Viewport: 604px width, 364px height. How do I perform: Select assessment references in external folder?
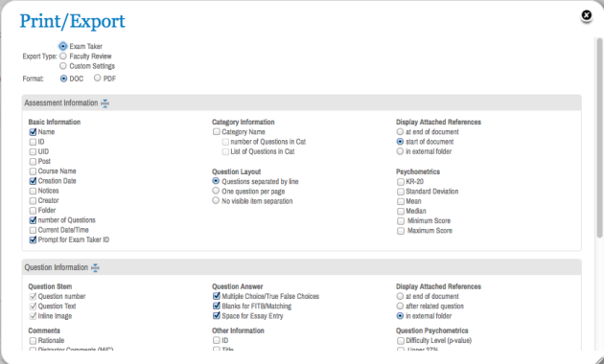pos(400,151)
